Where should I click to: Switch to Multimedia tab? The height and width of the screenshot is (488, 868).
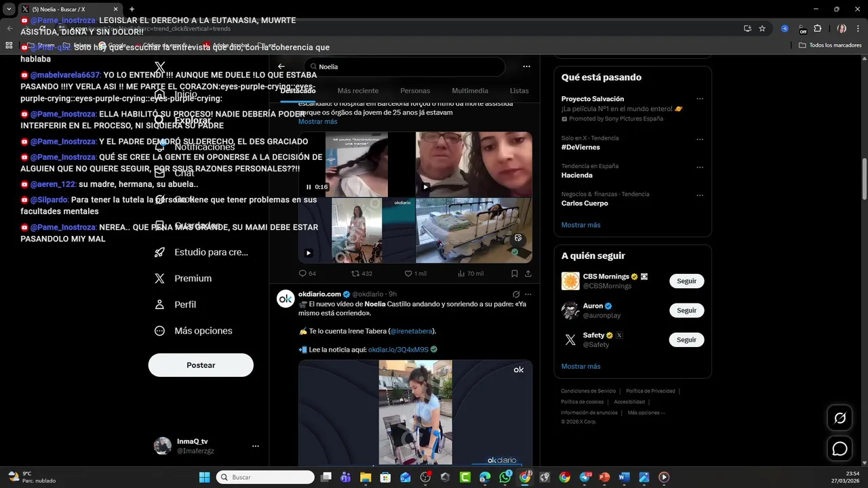coord(470,91)
